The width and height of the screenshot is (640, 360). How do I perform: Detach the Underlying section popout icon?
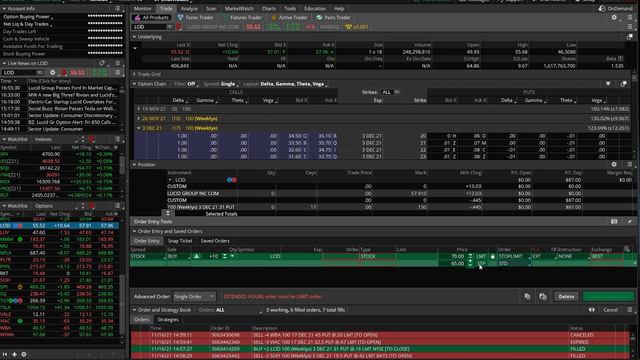[629, 37]
